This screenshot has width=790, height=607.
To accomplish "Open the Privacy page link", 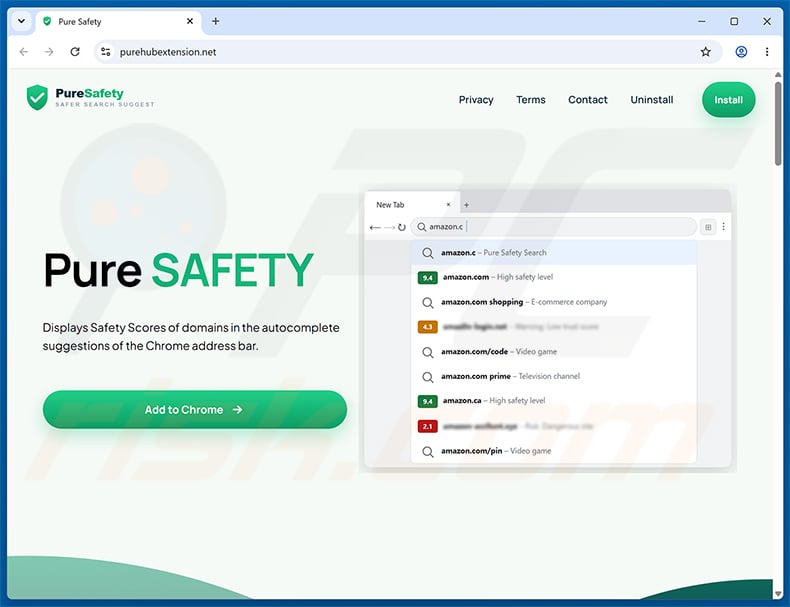I will 476,100.
